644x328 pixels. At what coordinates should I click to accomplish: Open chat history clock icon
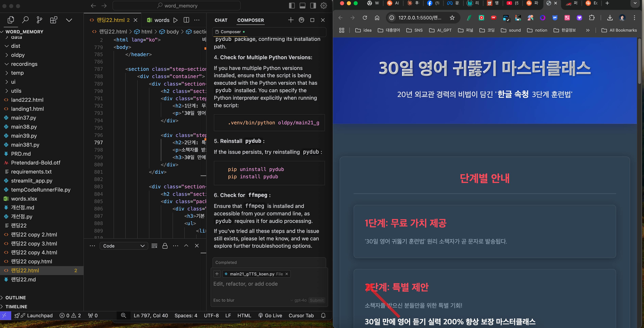[x=301, y=20]
